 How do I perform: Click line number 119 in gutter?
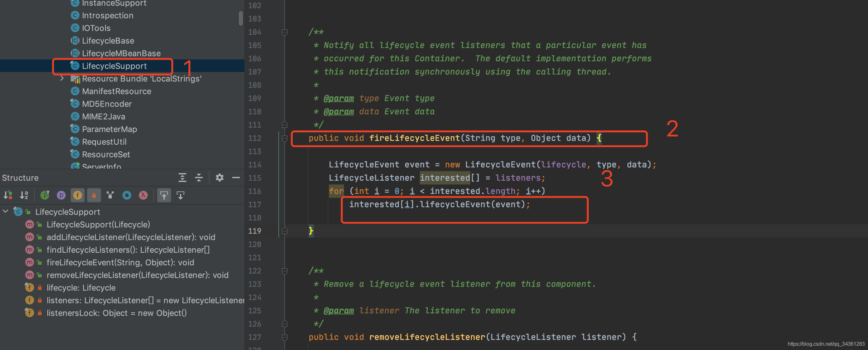coord(254,231)
